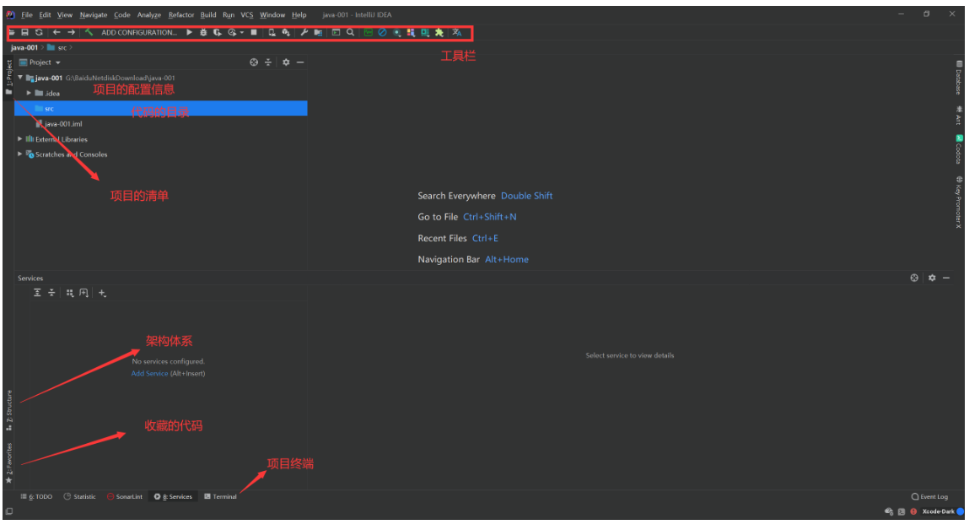Navigate back with the left arrow
The width and height of the screenshot is (980, 530).
click(57, 32)
